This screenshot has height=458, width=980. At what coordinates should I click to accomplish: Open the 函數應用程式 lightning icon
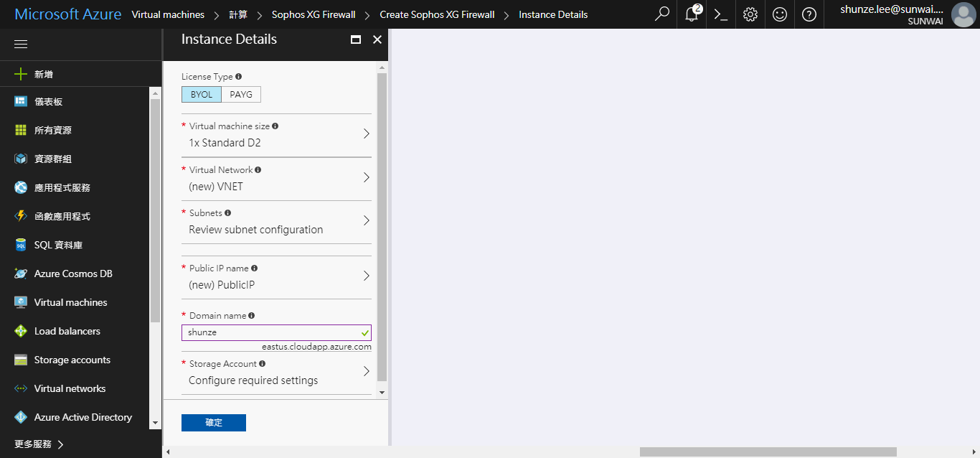pyautogui.click(x=21, y=216)
